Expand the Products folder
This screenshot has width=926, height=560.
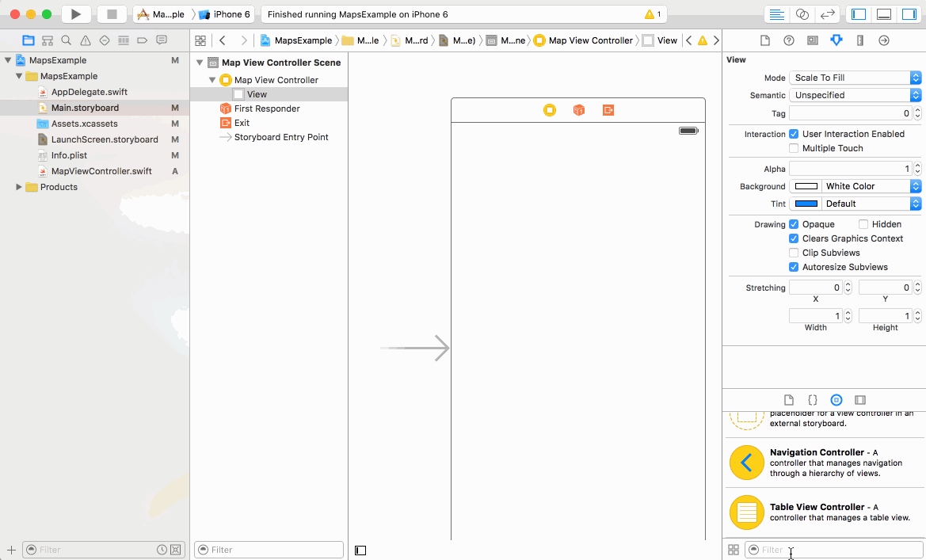click(19, 187)
